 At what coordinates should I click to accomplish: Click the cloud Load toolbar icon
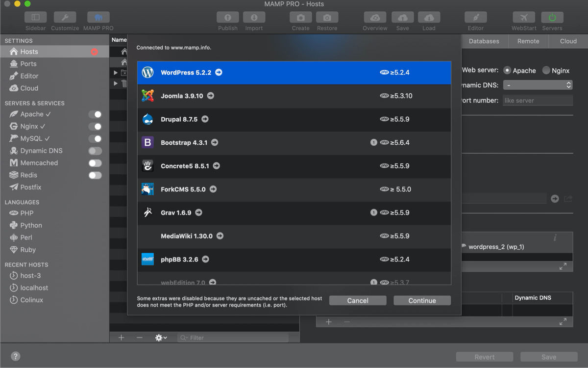(x=429, y=17)
